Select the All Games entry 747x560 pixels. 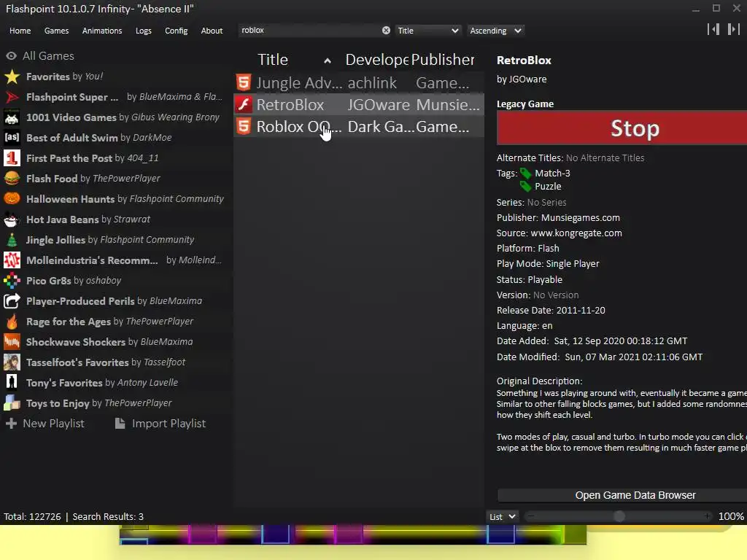pos(115,56)
